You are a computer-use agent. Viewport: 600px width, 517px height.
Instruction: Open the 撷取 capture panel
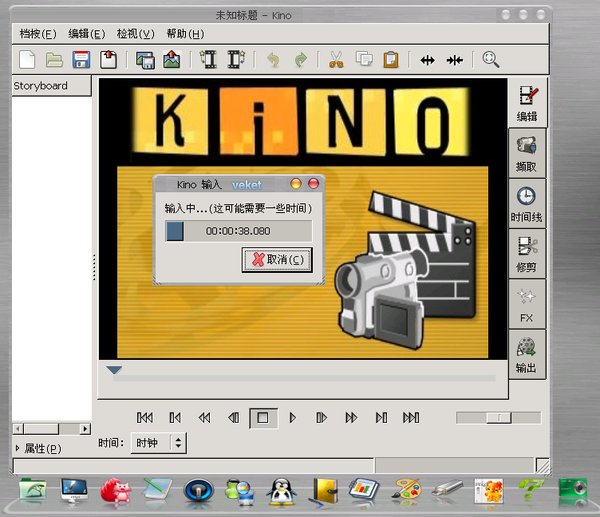point(526,152)
